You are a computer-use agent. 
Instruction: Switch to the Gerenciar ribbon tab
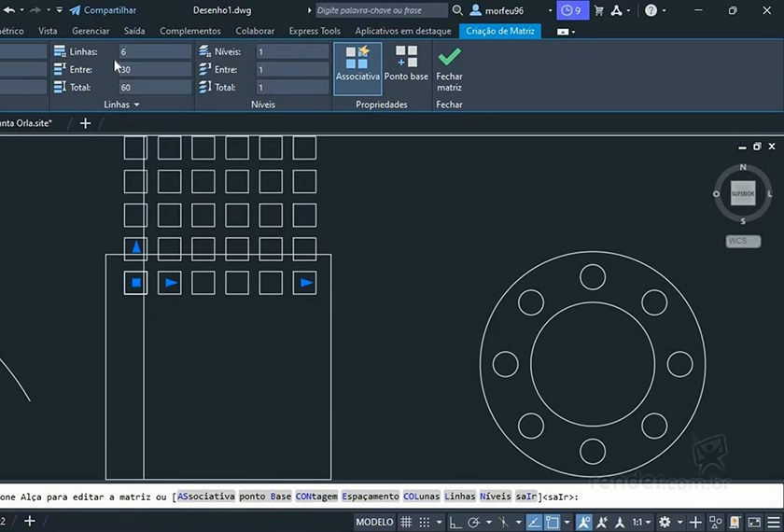click(91, 31)
